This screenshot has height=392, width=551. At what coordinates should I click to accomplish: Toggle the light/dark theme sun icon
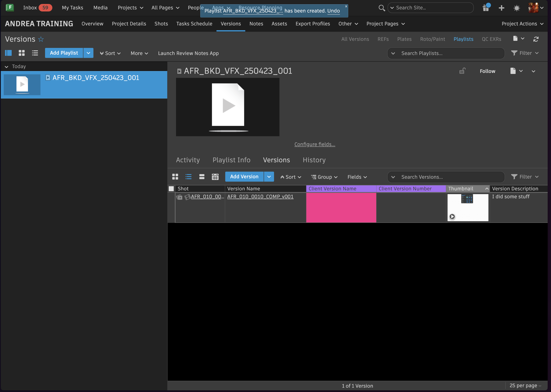[517, 8]
